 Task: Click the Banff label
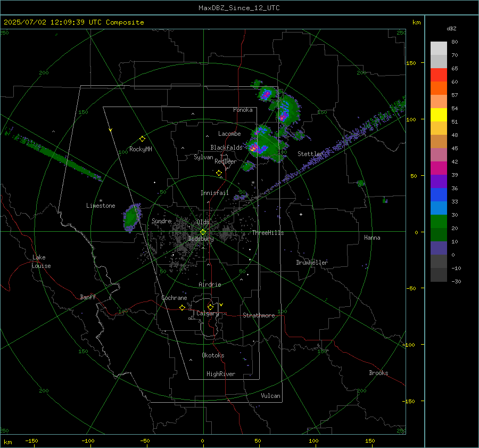coord(88,297)
